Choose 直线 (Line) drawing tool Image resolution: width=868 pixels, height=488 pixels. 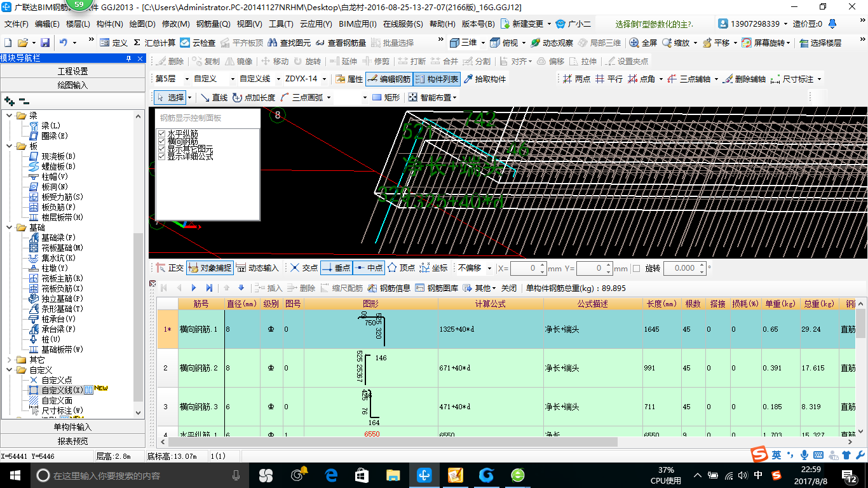pos(214,97)
